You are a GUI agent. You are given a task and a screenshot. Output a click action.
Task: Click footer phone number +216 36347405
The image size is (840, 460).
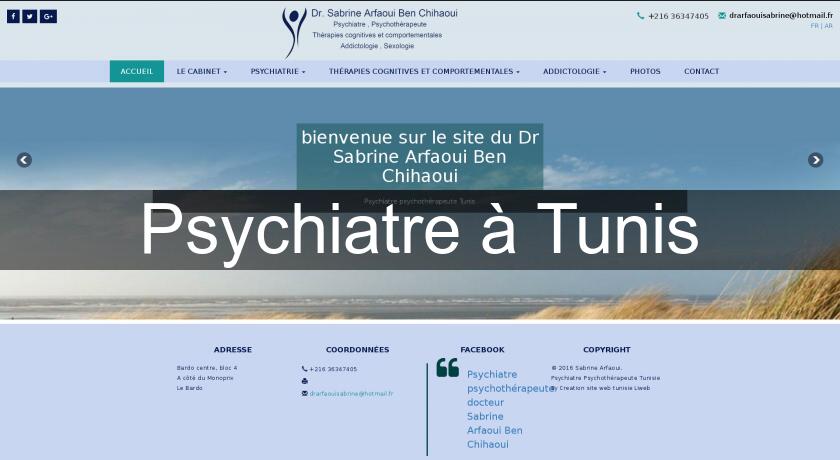(x=333, y=369)
